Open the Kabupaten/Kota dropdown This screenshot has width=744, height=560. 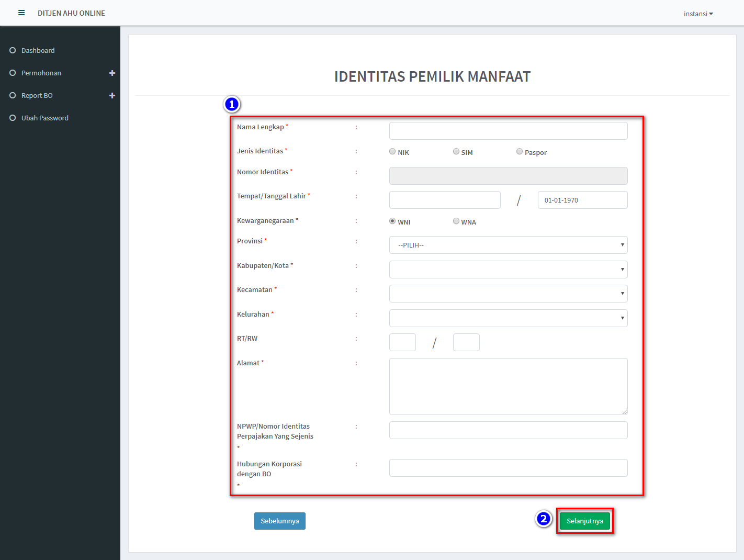(x=508, y=270)
